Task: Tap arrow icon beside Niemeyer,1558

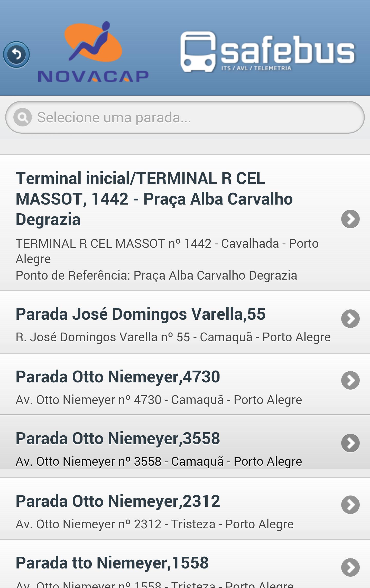Action: [350, 567]
